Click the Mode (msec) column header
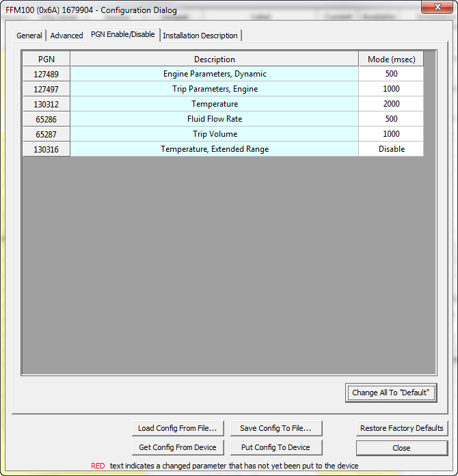This screenshot has height=476, width=458. pyautogui.click(x=391, y=59)
